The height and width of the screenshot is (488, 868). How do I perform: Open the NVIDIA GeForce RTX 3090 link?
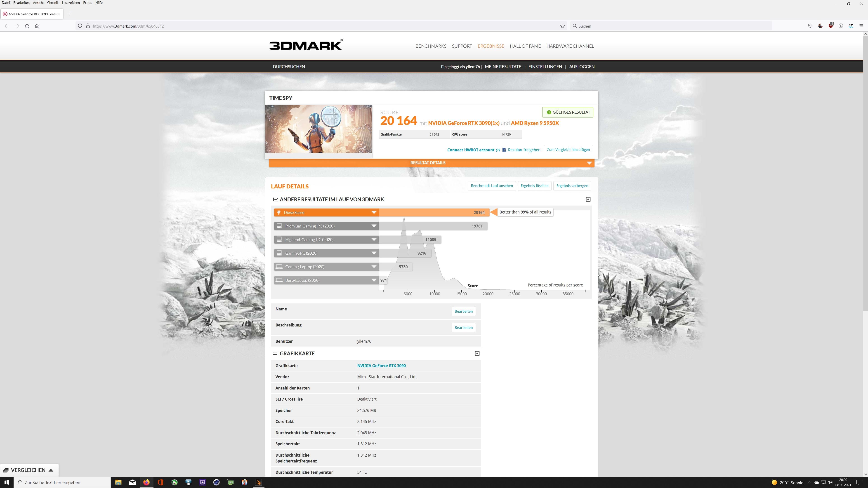pos(381,365)
